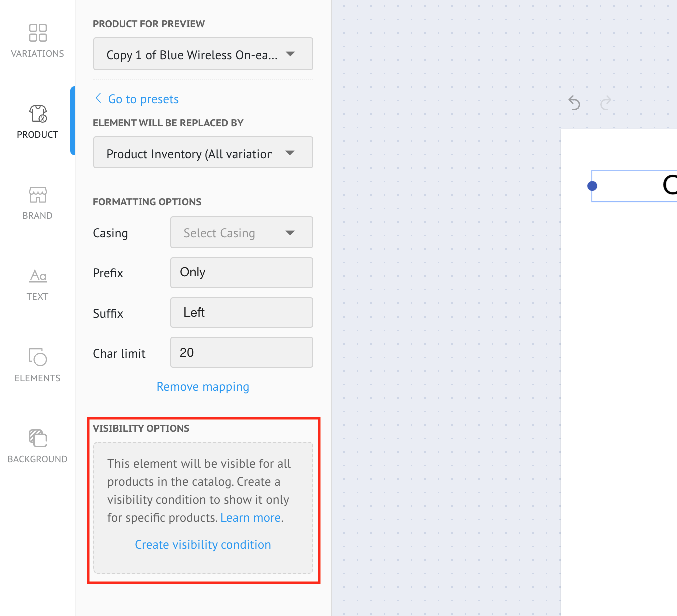Click the Suffix field containing Left
The width and height of the screenshot is (677, 616).
click(x=241, y=313)
